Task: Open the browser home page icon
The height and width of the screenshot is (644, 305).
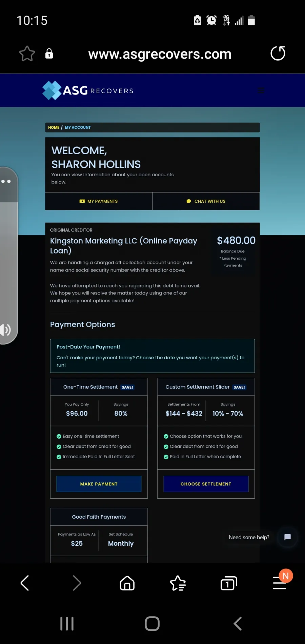Action: (x=127, y=583)
